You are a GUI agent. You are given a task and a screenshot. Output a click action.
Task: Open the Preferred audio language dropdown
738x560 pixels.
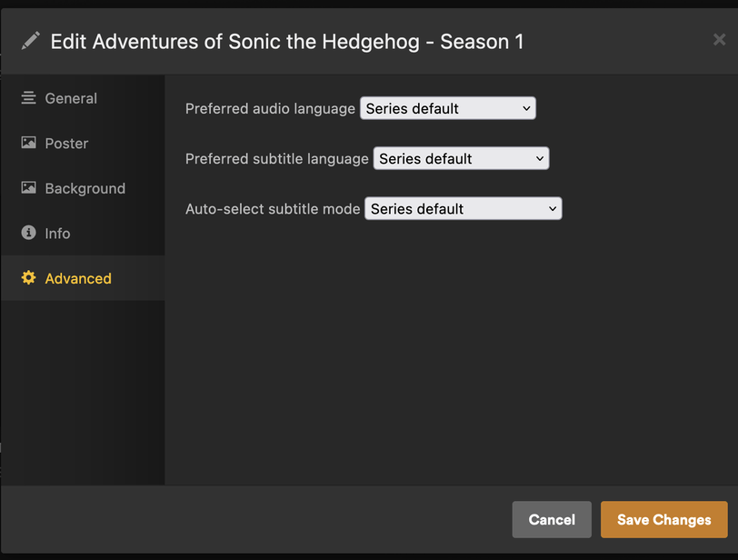click(x=448, y=108)
